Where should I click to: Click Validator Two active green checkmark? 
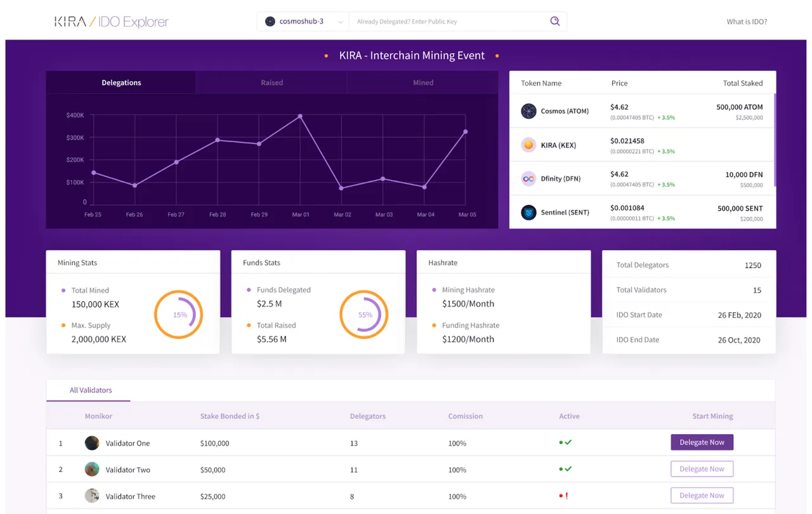tap(565, 469)
